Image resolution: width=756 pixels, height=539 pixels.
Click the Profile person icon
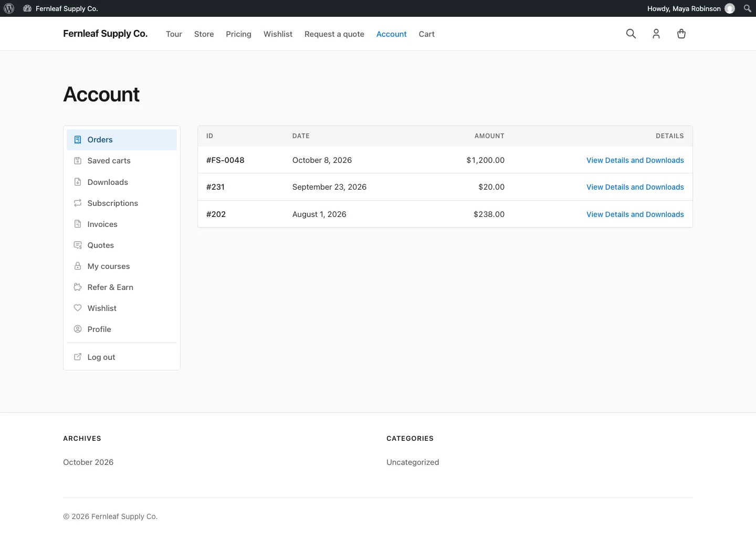78,329
